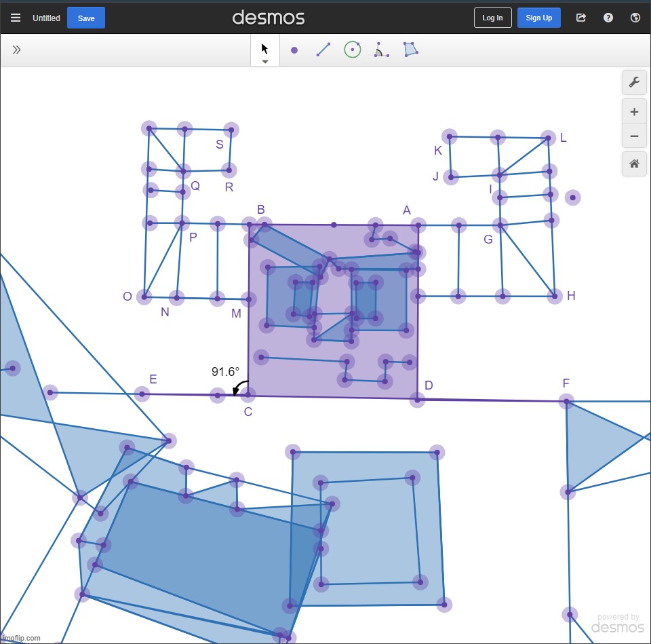
Task: Click point labeled K
Action: [x=449, y=136]
